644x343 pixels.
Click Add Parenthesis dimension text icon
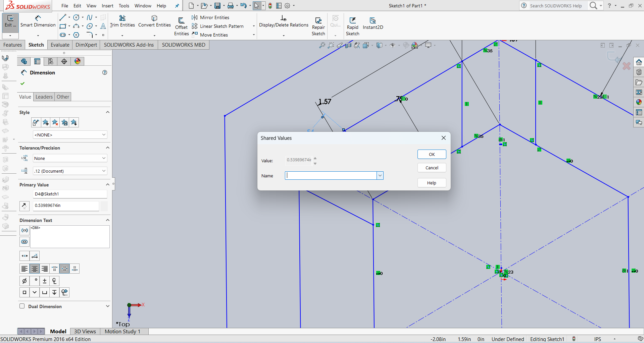click(24, 230)
